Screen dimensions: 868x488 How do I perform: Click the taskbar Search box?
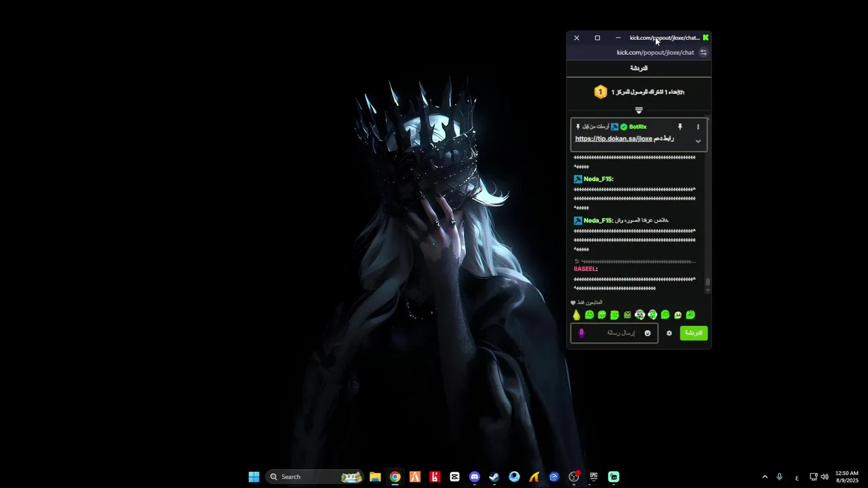click(x=315, y=477)
